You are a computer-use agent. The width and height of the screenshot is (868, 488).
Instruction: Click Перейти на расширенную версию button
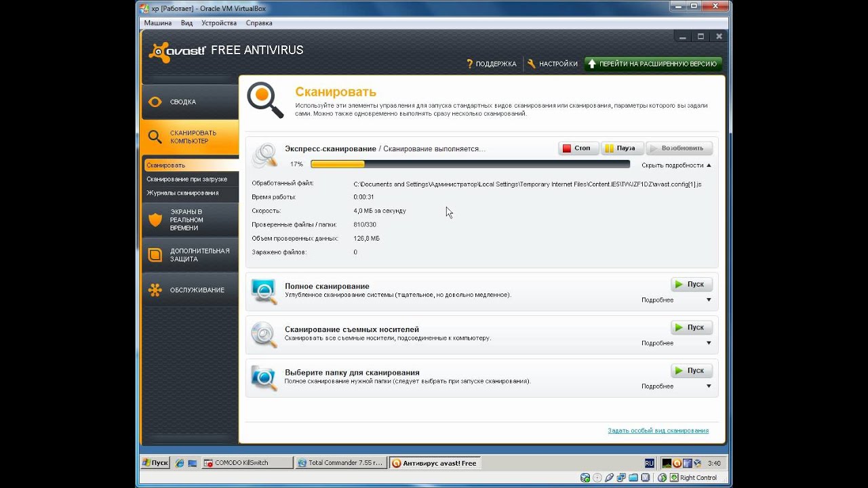tap(653, 64)
